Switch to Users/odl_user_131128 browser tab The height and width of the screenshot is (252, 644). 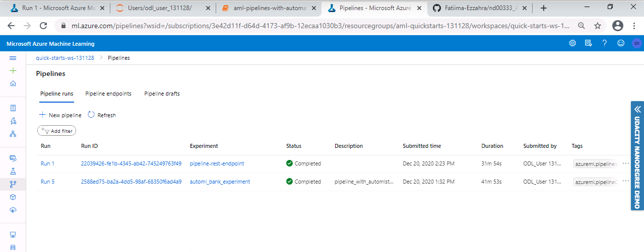[162, 8]
